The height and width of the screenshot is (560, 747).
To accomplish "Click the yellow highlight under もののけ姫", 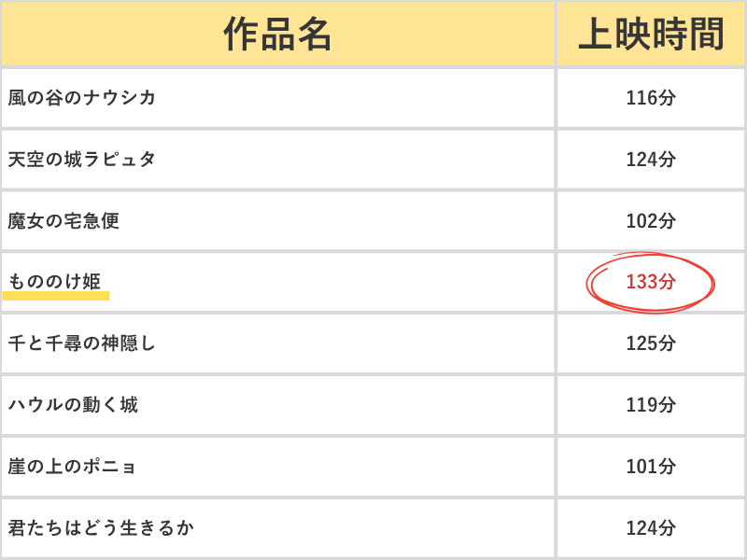I will coord(56,296).
